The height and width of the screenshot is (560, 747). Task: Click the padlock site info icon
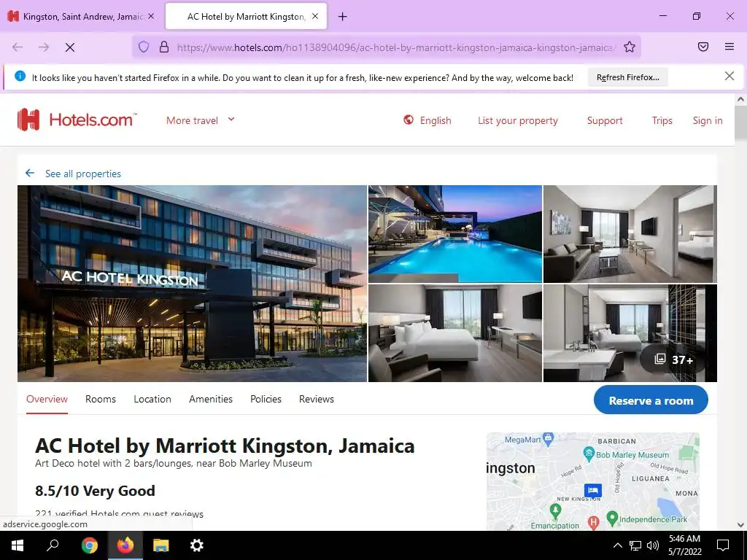(x=164, y=47)
